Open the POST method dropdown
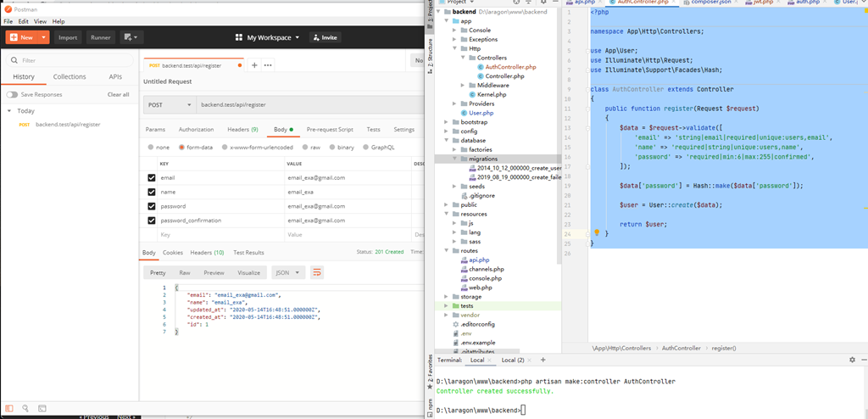This screenshot has height=419, width=868. coord(170,105)
